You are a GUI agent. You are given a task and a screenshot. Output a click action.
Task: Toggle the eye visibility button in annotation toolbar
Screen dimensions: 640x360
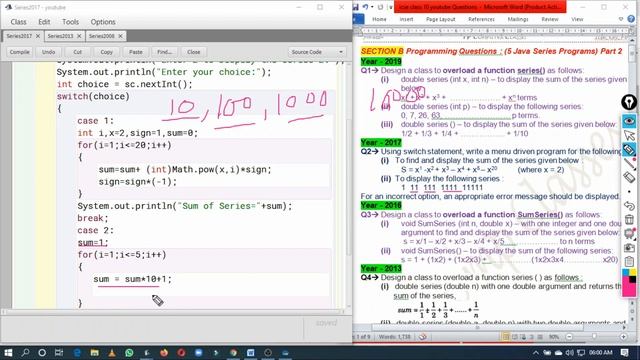pyautogui.click(x=629, y=121)
